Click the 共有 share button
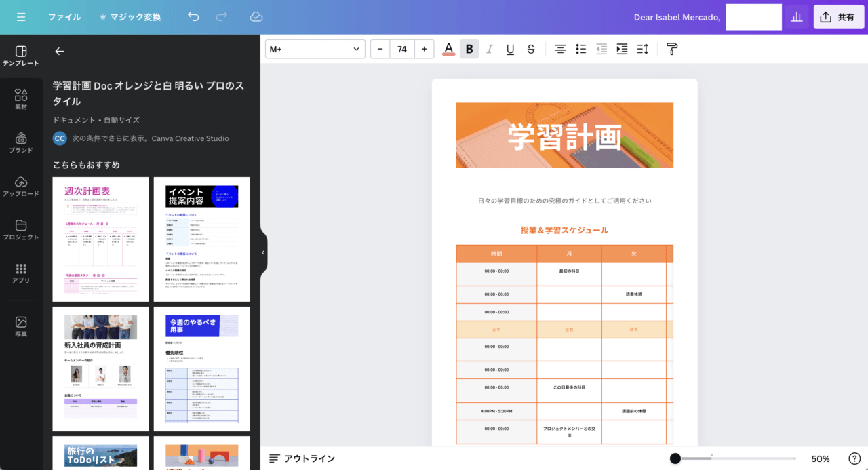Image resolution: width=868 pixels, height=470 pixels. pyautogui.click(x=838, y=17)
